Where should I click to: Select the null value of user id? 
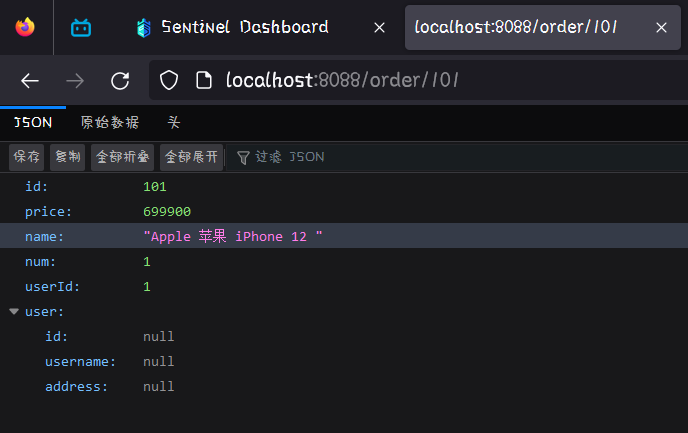[x=159, y=336]
